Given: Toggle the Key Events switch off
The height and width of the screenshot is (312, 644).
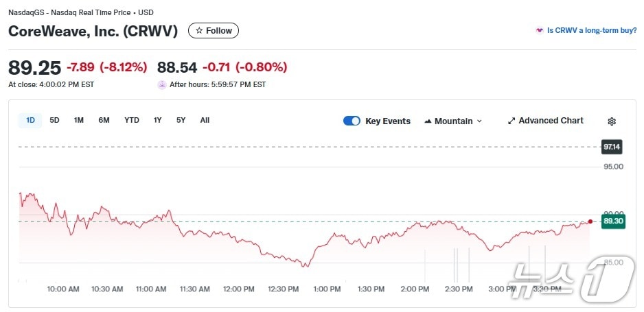Looking at the screenshot, I should pyautogui.click(x=352, y=121).
